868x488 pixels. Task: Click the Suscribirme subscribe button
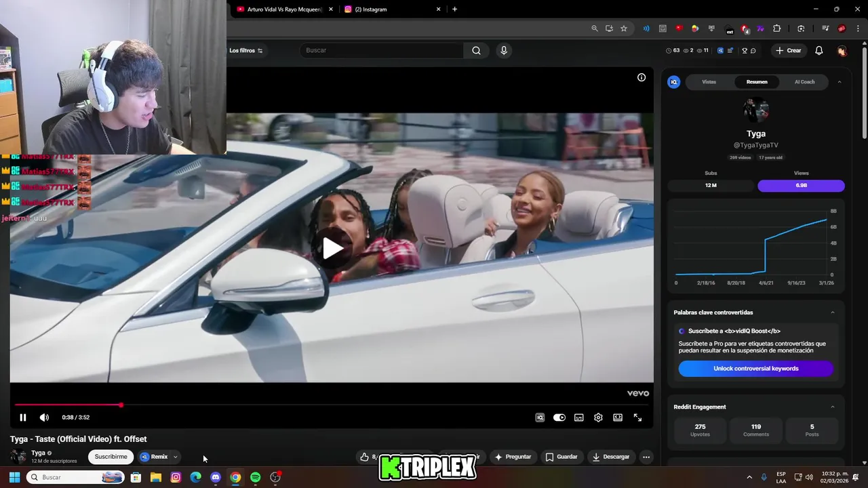tap(111, 457)
